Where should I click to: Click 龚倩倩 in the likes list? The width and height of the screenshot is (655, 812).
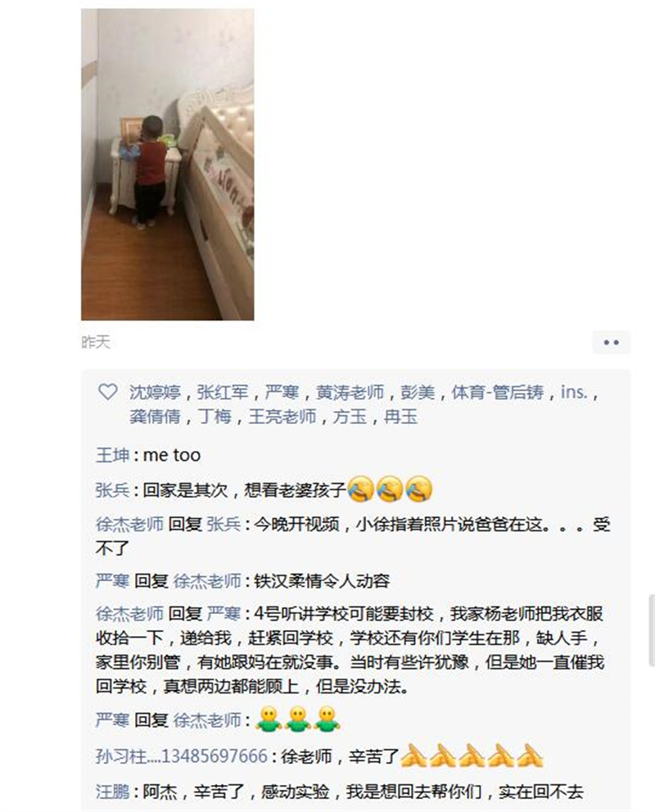tap(155, 417)
